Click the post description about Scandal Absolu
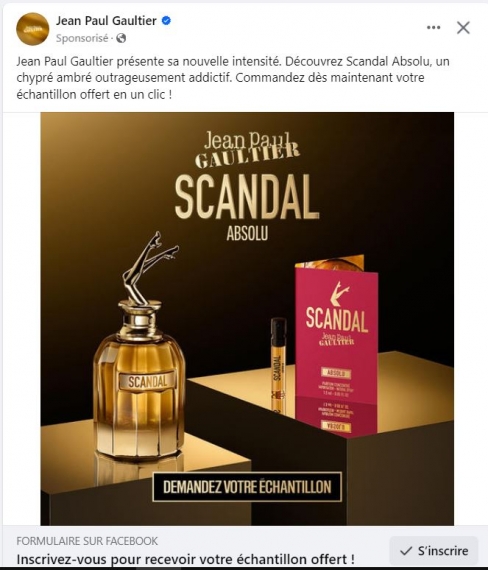Image resolution: width=488 pixels, height=570 pixels. (x=233, y=78)
